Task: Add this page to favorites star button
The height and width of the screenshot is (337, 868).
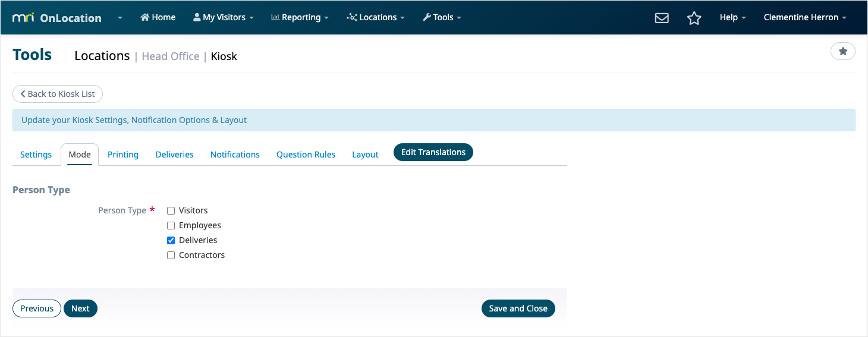Action: [x=842, y=52]
